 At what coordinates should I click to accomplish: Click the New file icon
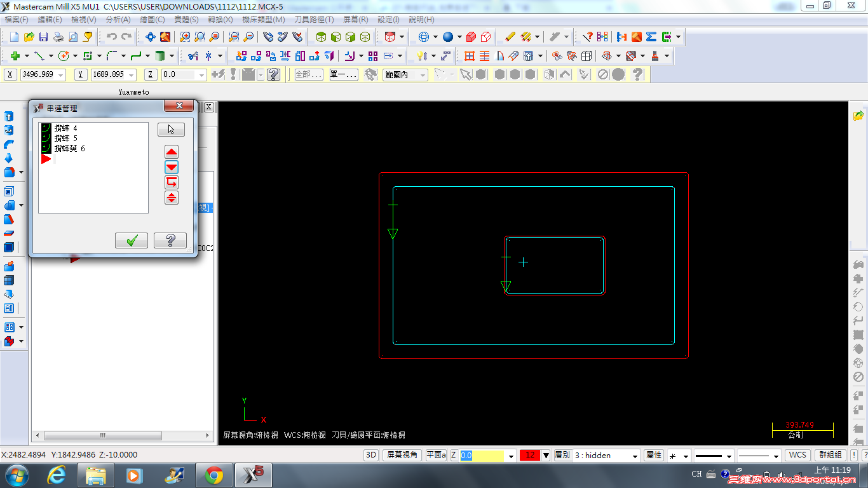13,37
